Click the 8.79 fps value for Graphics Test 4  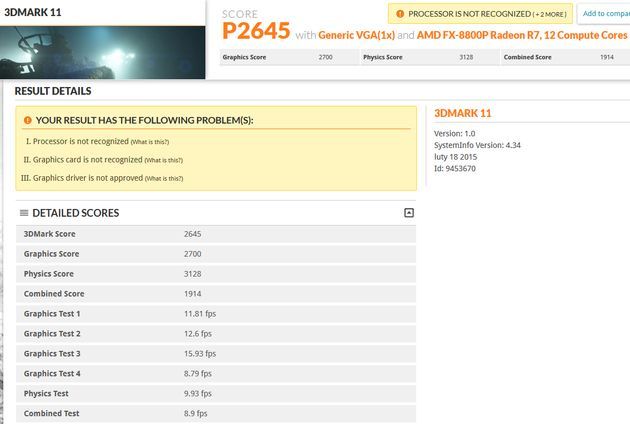(x=198, y=374)
